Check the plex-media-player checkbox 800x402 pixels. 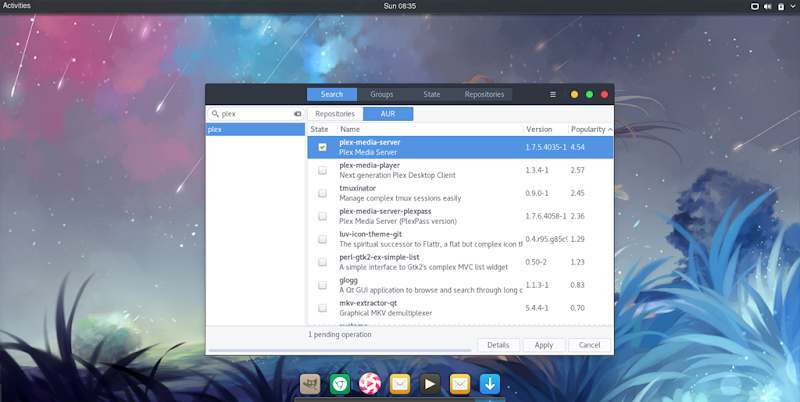322,170
